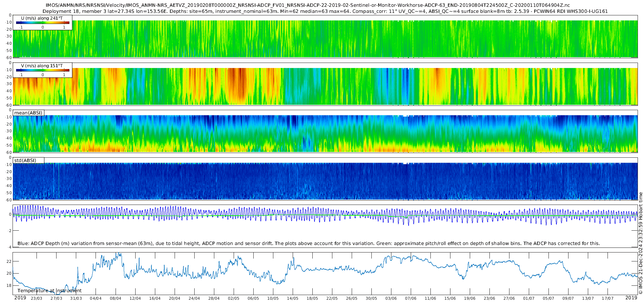
Task: Click the V velocity colorbar in the second panel
Action: [x=43, y=70]
